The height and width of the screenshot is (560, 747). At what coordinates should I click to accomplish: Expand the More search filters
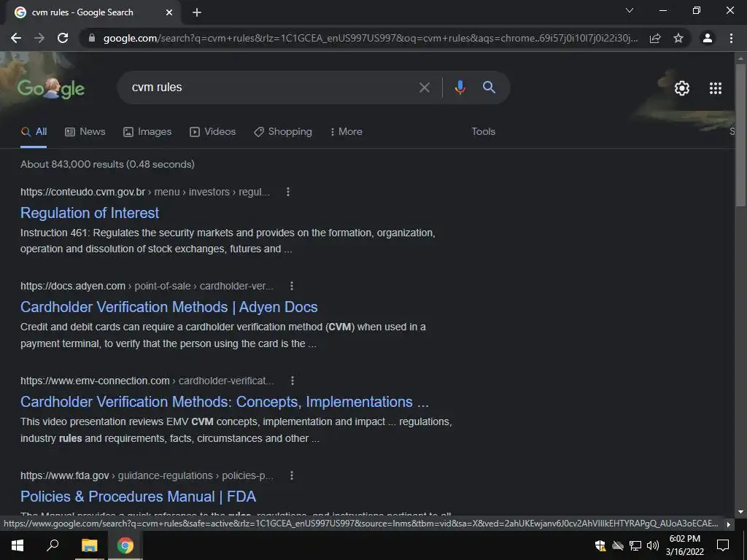[347, 131]
